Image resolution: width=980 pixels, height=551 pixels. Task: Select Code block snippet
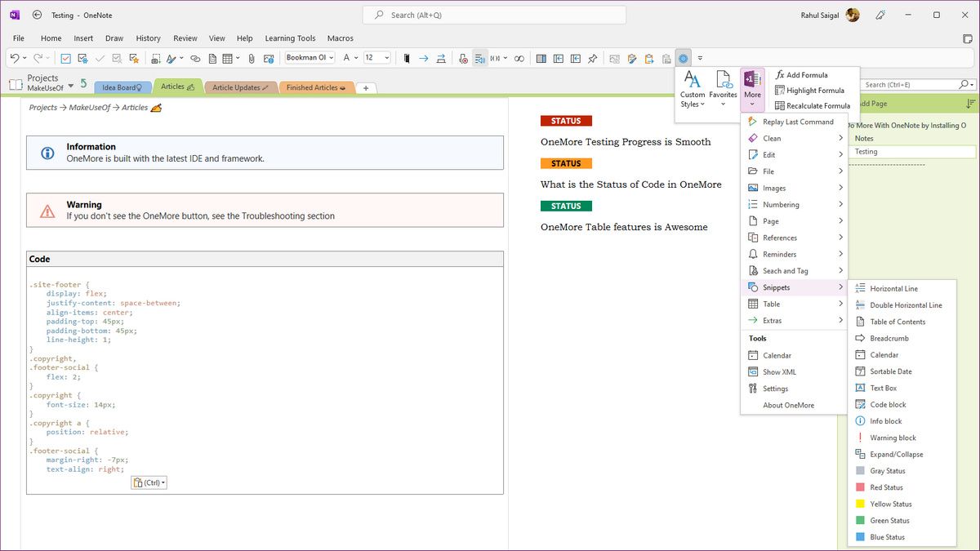click(x=888, y=405)
